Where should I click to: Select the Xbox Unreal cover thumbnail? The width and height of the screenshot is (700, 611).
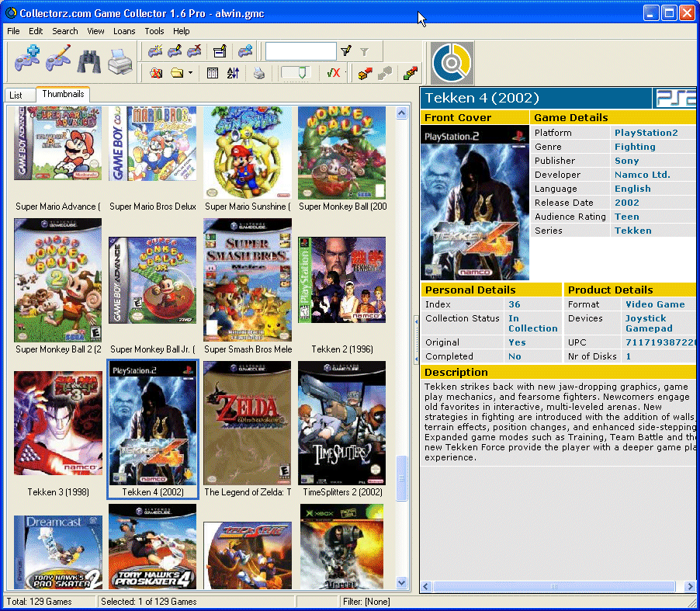tap(342, 547)
